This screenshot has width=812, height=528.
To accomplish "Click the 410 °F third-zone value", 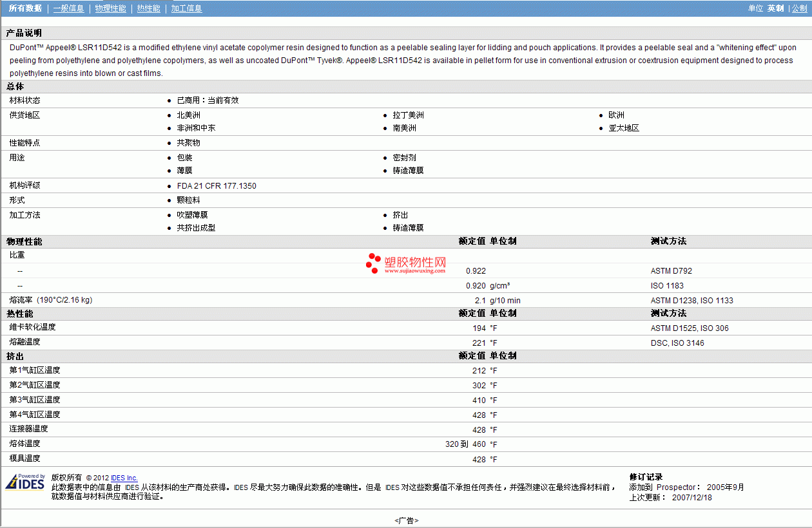I will (x=485, y=401).
